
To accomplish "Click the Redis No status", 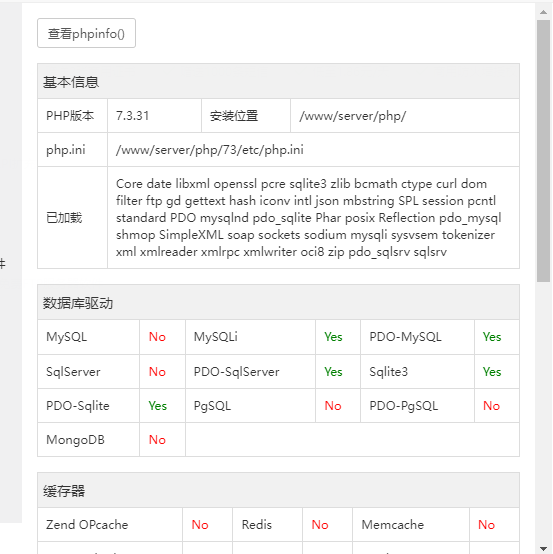I will (x=320, y=525).
